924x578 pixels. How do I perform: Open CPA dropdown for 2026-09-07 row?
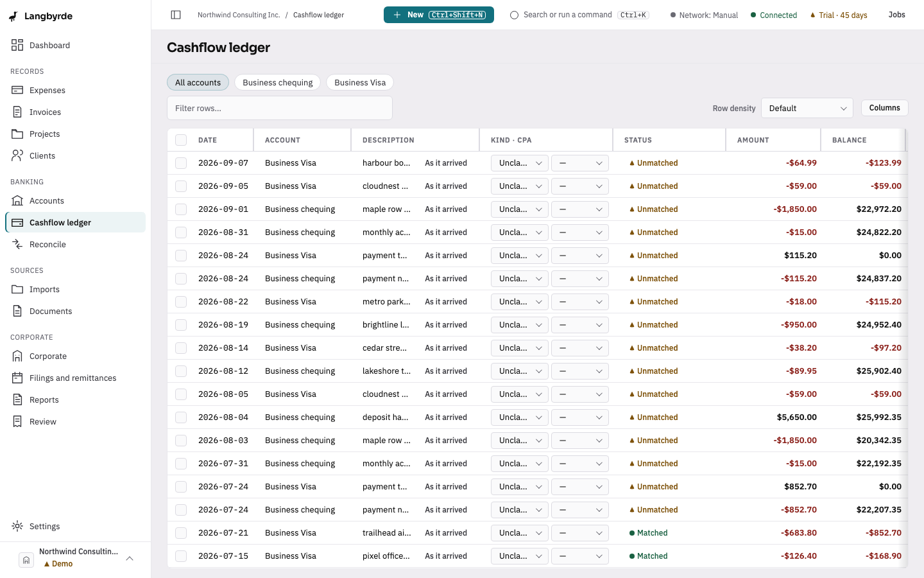point(580,163)
